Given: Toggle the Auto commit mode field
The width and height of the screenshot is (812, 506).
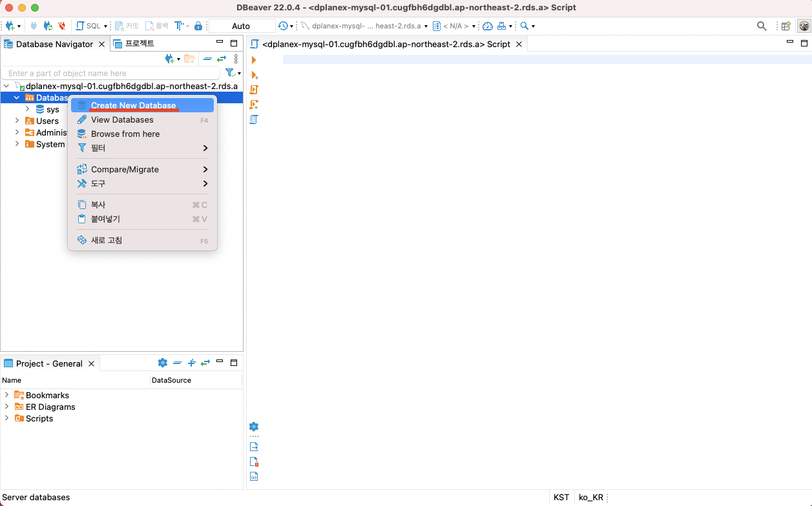Looking at the screenshot, I should pyautogui.click(x=242, y=26).
